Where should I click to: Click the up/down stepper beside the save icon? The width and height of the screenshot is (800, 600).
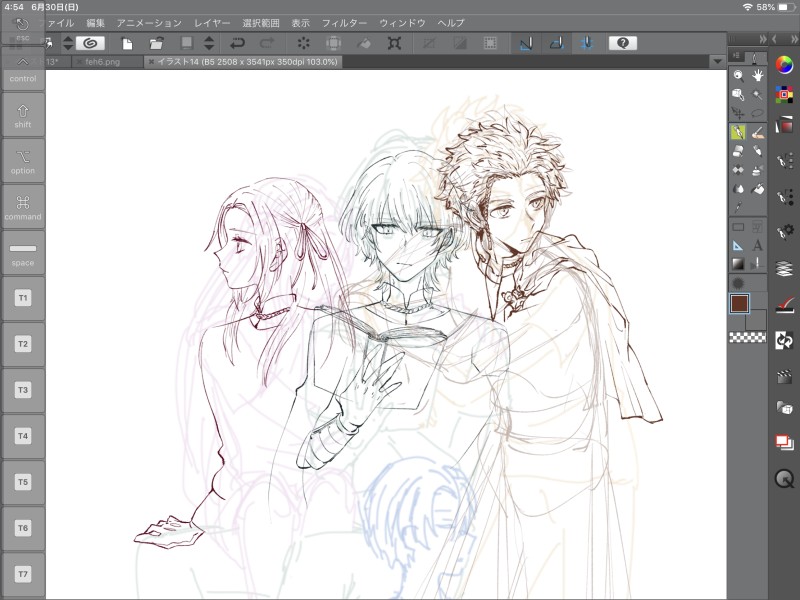click(209, 43)
